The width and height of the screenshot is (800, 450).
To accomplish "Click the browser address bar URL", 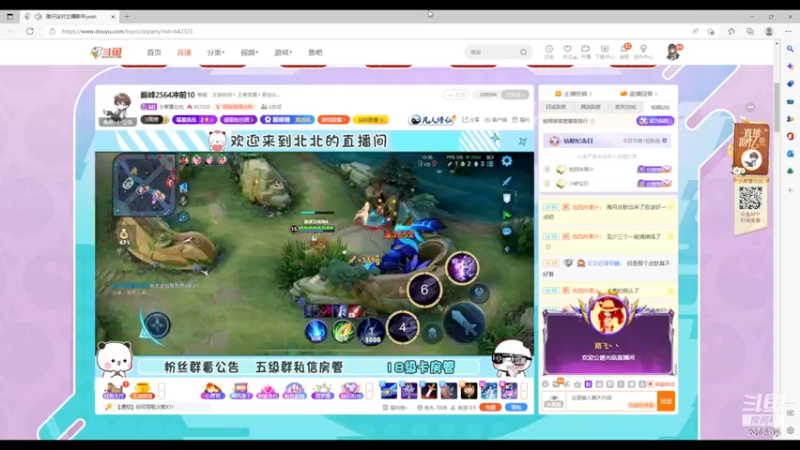I will [x=128, y=31].
